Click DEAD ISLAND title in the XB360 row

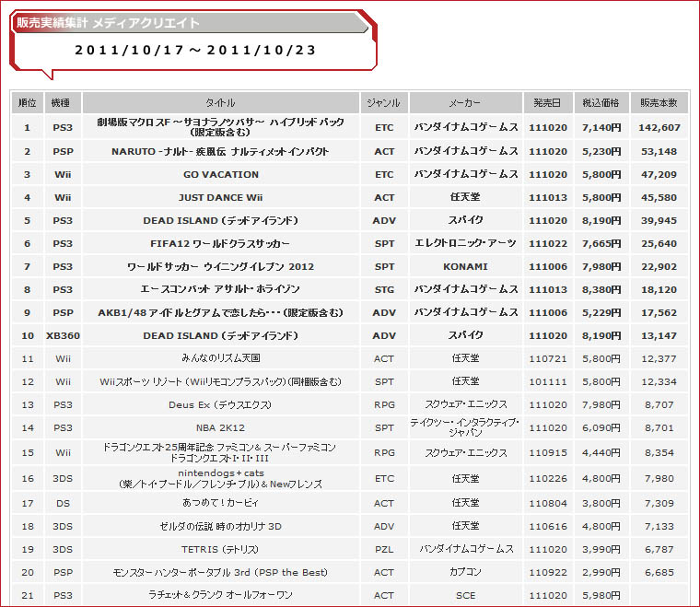click(x=220, y=335)
